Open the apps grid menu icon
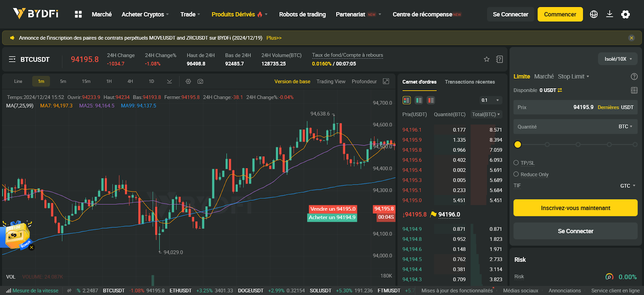 click(x=78, y=14)
